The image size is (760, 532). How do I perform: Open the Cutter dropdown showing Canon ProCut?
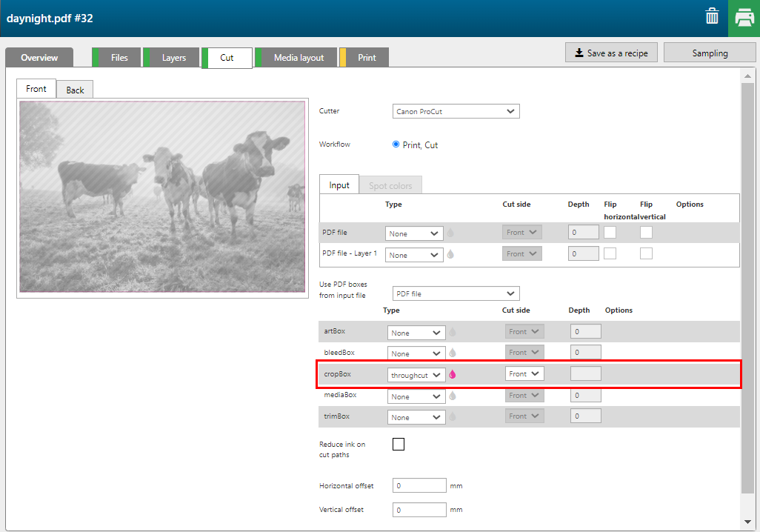point(456,111)
